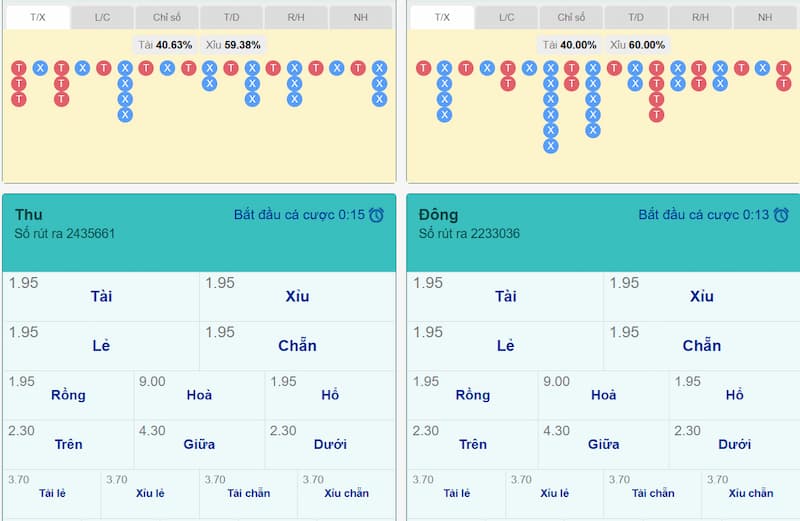Choose Xỉu in the Đông panel
The height and width of the screenshot is (521, 800).
pyautogui.click(x=701, y=297)
